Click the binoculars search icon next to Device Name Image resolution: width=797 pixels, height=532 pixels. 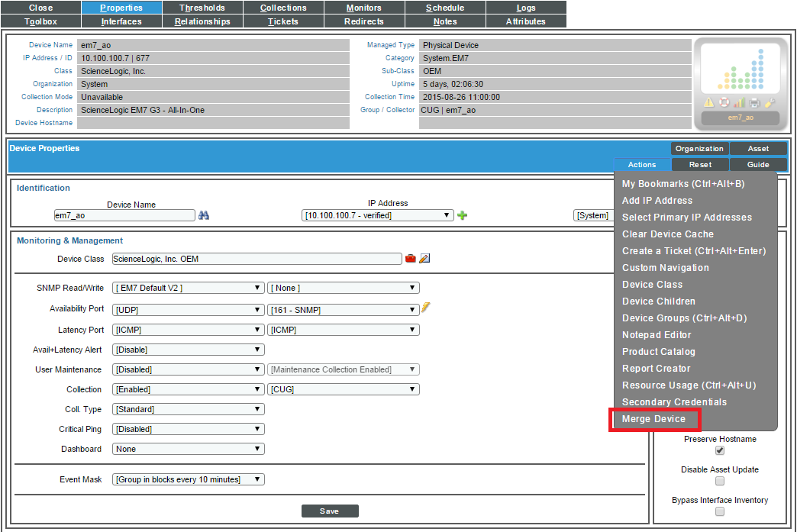tap(203, 215)
